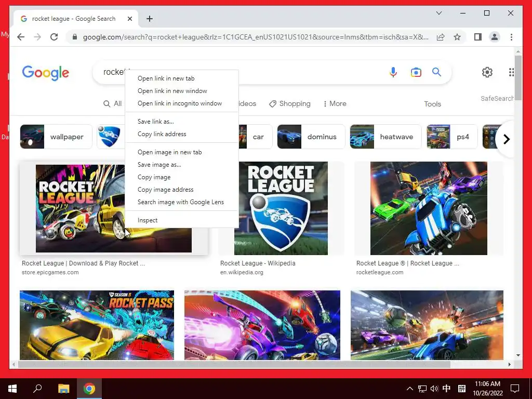
Task: Go back to the previous page
Action: [21, 37]
